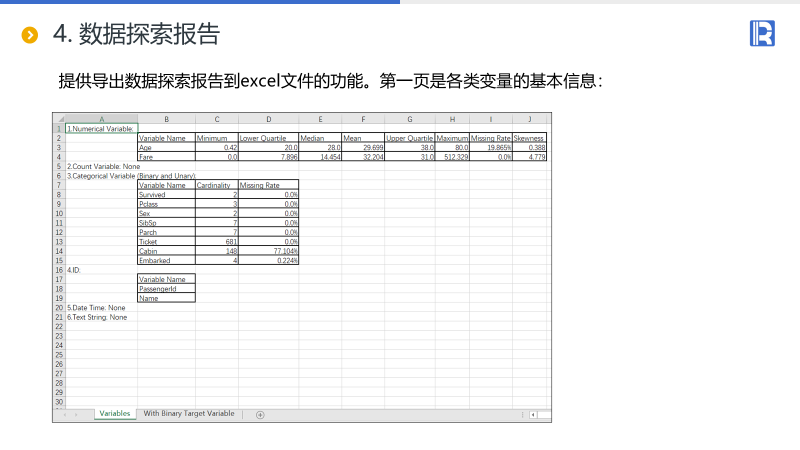The image size is (800, 450).
Task: Click the 'SibSp' variable cell
Action: [166, 223]
